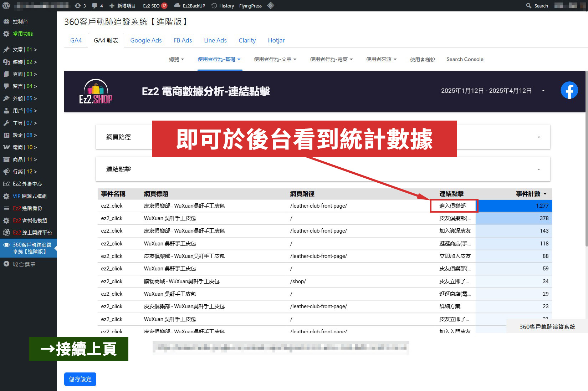Switch to the FB Ads tab
This screenshot has width=588, height=391.
183,40
